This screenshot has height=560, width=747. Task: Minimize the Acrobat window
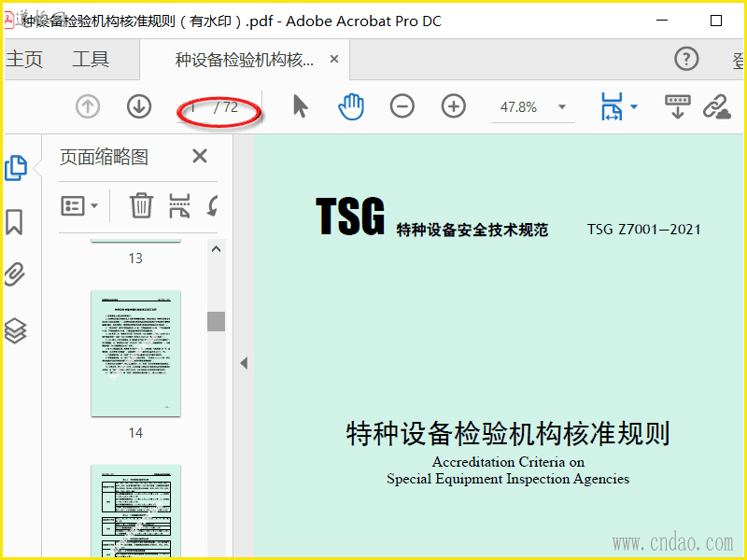[662, 21]
